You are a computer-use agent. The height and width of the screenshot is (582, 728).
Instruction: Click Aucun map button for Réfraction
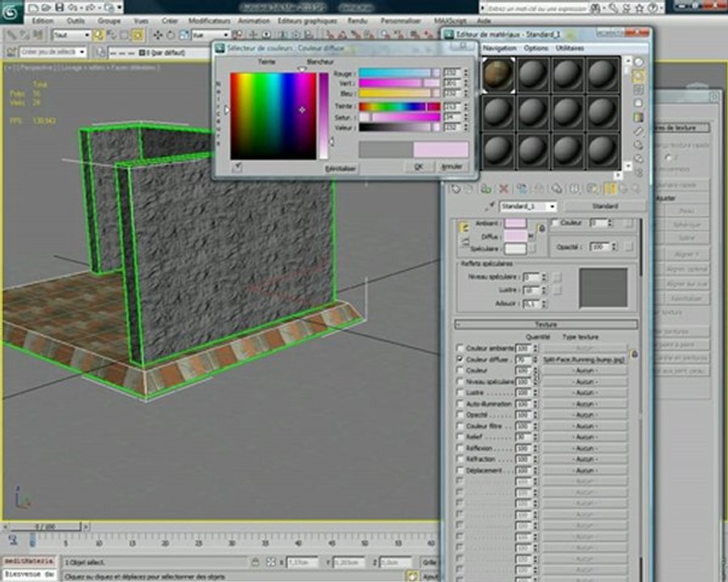coord(584,459)
